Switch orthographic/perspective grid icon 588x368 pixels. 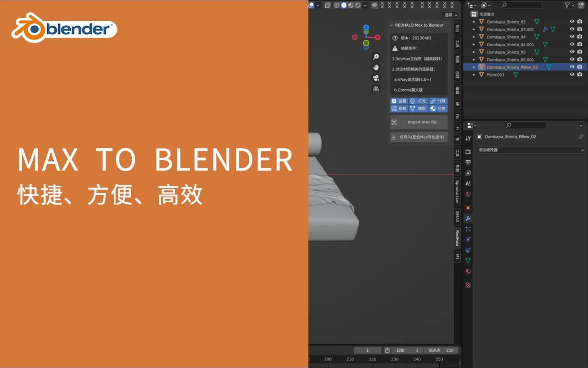[x=376, y=89]
